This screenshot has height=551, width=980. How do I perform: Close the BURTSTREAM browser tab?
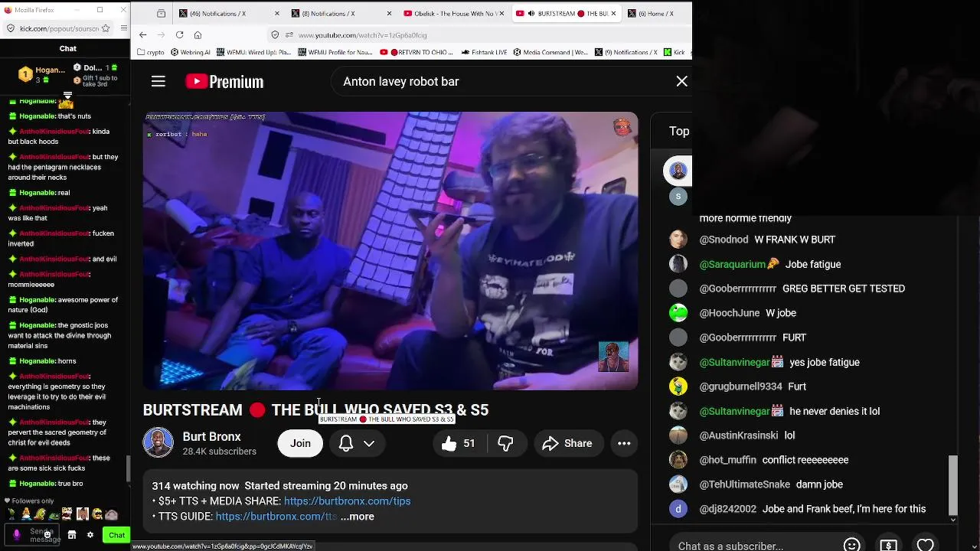612,13
